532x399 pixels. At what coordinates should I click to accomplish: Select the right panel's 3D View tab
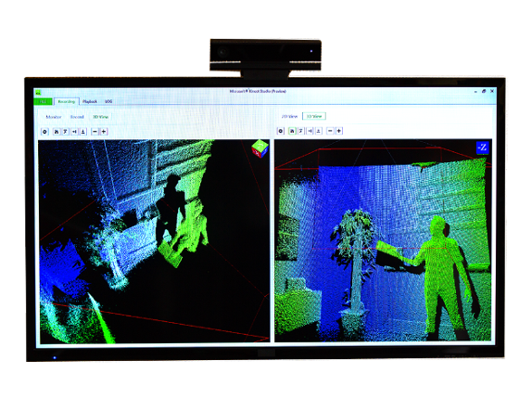pyautogui.click(x=314, y=116)
